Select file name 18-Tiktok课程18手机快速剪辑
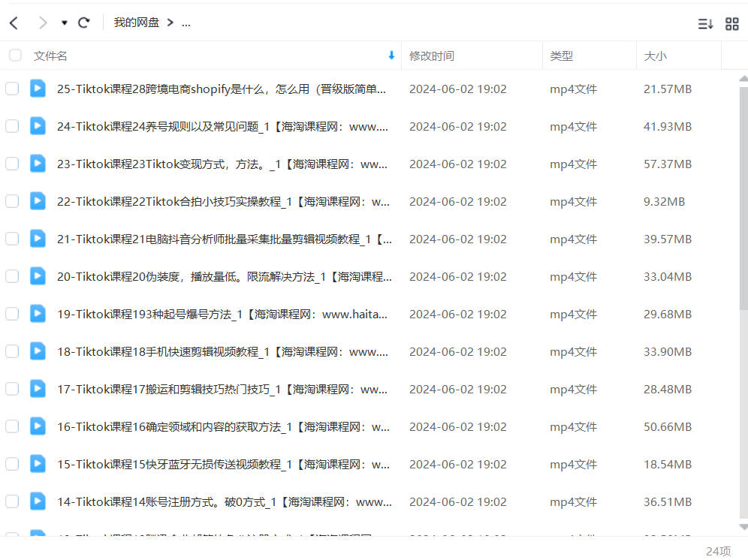Image resolution: width=748 pixels, height=560 pixels. click(223, 353)
